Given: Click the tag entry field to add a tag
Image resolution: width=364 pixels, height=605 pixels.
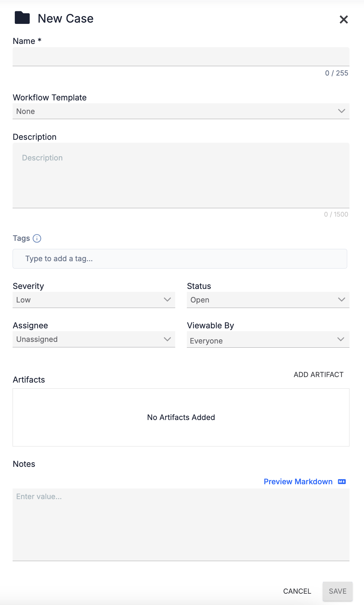Looking at the screenshot, I should coord(180,259).
